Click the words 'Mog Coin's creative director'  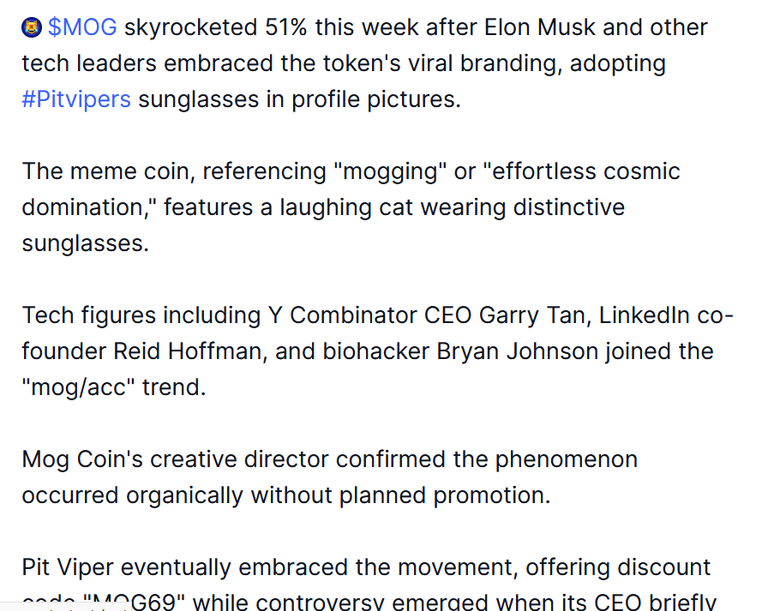pos(175,460)
